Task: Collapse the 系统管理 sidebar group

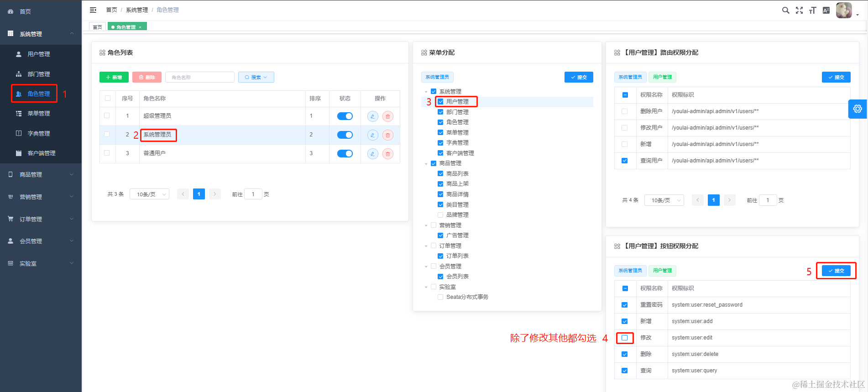Action: [41, 34]
